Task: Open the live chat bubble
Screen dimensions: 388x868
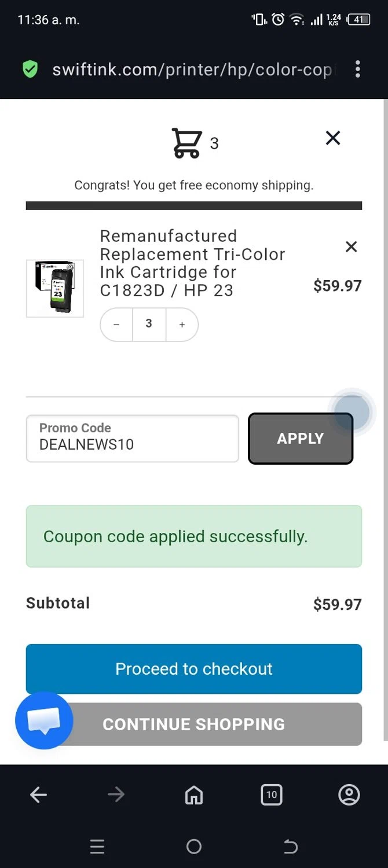Action: [x=44, y=720]
